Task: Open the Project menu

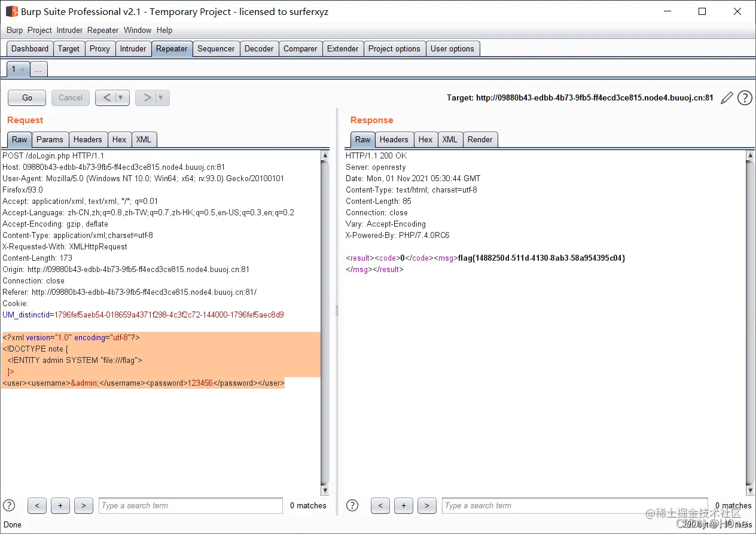Action: [x=40, y=30]
